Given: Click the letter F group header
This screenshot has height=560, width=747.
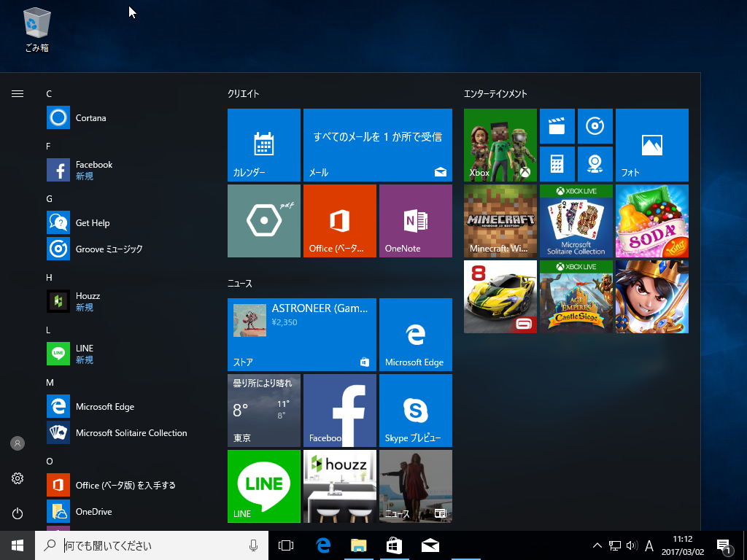Looking at the screenshot, I should tap(49, 146).
